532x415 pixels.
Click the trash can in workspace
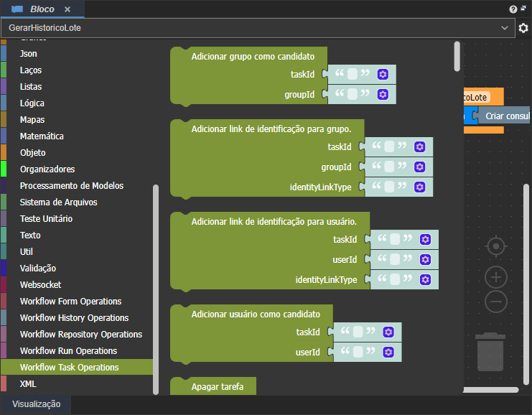click(490, 352)
